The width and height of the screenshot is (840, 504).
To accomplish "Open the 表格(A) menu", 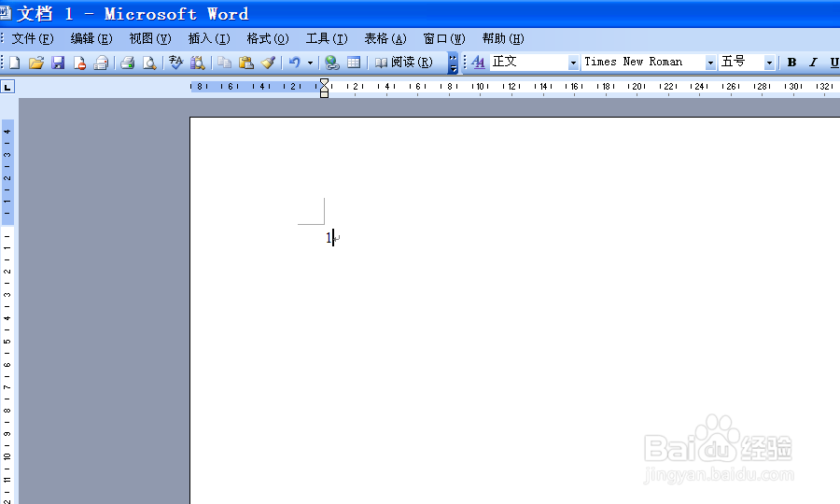I will pyautogui.click(x=385, y=38).
